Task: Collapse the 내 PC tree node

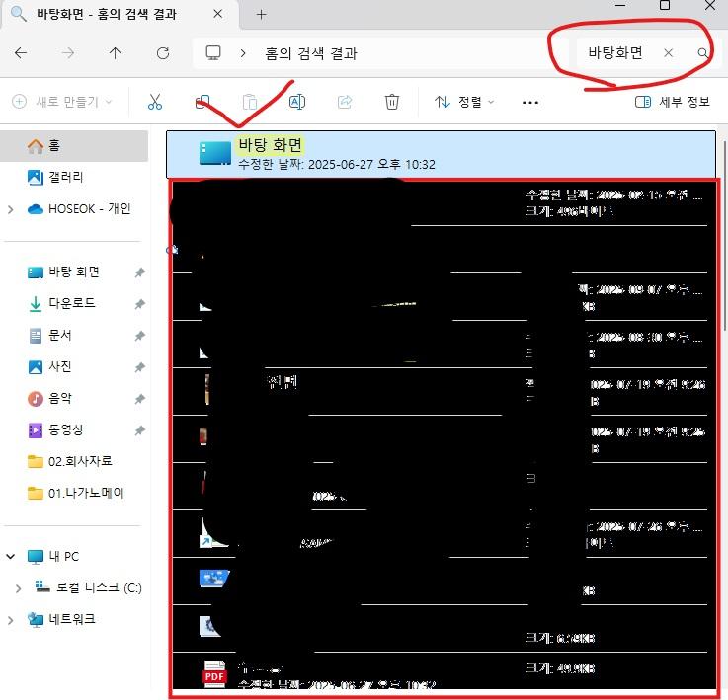Action: tap(11, 557)
